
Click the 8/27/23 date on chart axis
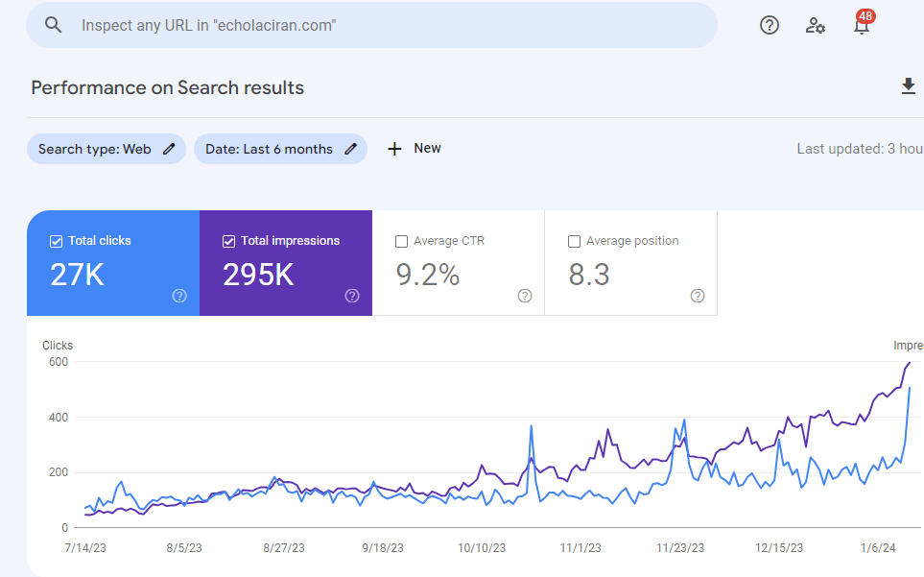click(283, 548)
